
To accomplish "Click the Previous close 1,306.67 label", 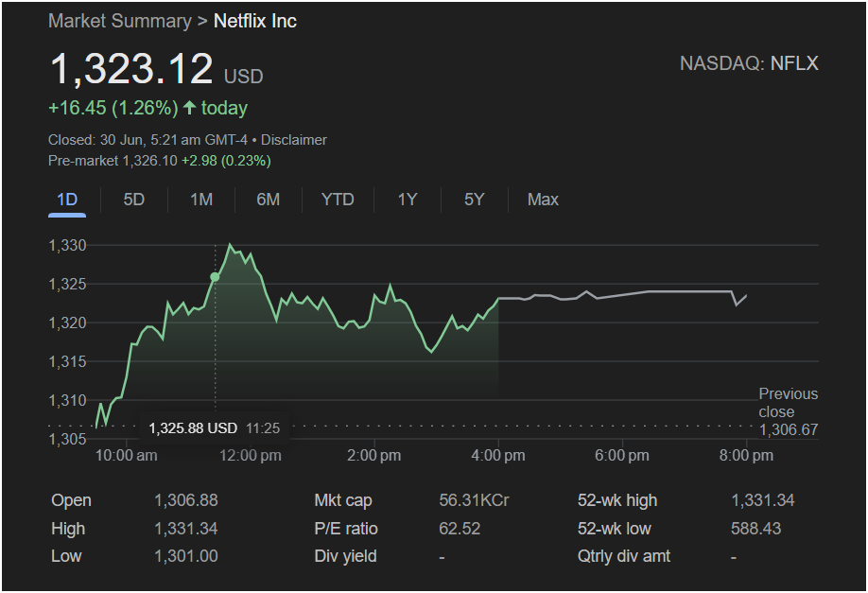I will pyautogui.click(x=789, y=412).
